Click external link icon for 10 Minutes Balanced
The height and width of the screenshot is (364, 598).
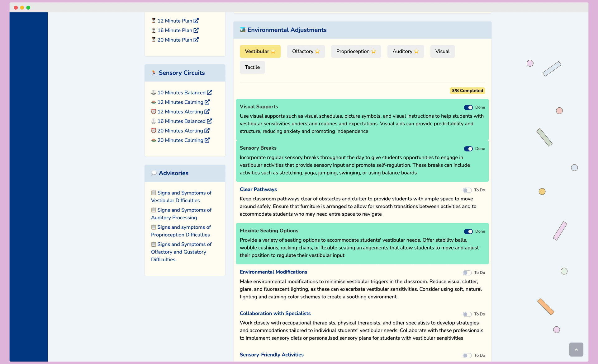[209, 93]
